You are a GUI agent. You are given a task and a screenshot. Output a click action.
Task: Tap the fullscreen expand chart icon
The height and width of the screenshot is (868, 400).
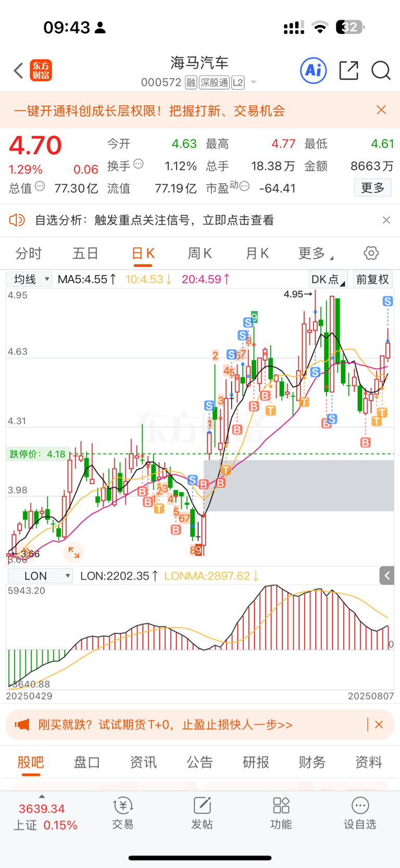point(73,552)
